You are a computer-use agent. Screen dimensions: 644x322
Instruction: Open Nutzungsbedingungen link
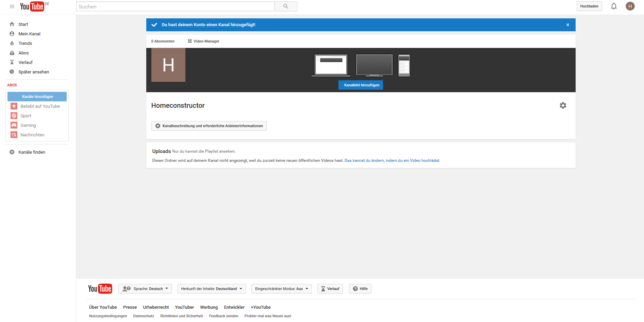[108, 316]
